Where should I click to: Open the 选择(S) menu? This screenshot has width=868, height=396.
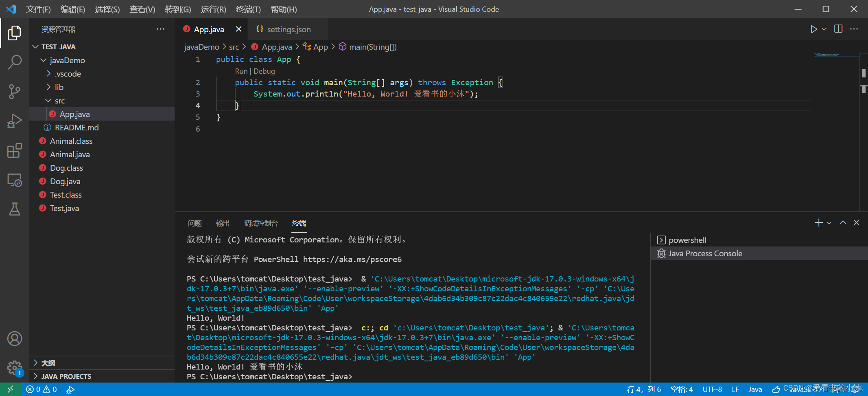click(x=107, y=9)
